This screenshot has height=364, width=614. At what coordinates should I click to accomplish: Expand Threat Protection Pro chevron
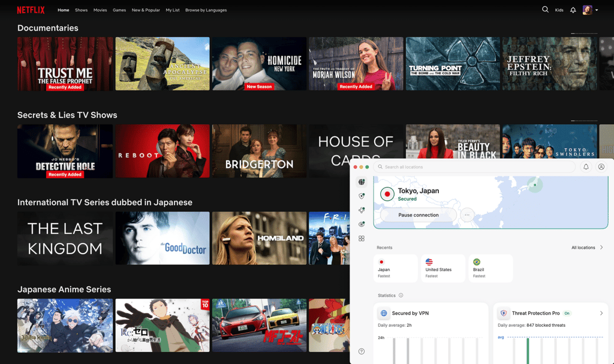point(601,313)
